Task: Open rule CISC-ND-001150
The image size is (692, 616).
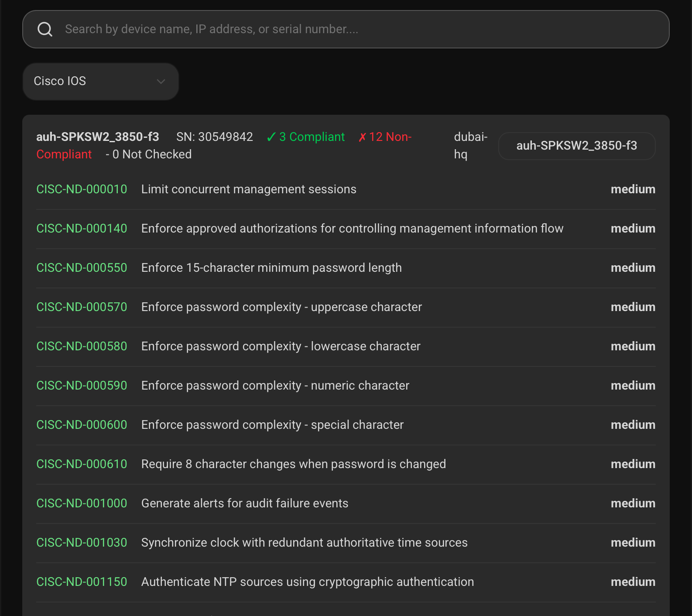Action: point(82,582)
